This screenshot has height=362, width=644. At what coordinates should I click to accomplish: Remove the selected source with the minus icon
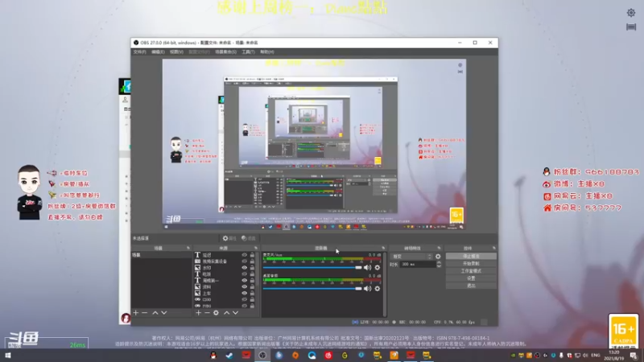pos(207,313)
